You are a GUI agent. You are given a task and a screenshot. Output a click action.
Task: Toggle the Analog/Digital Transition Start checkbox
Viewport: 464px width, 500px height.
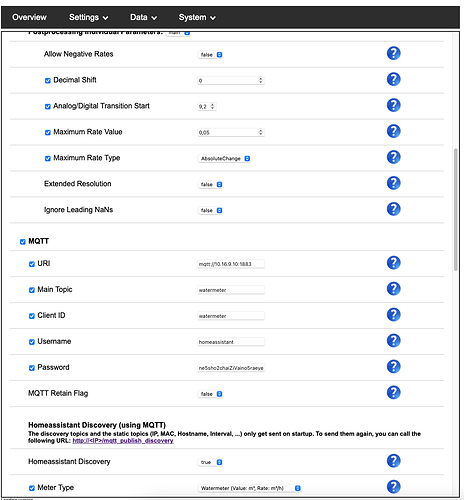(48, 107)
